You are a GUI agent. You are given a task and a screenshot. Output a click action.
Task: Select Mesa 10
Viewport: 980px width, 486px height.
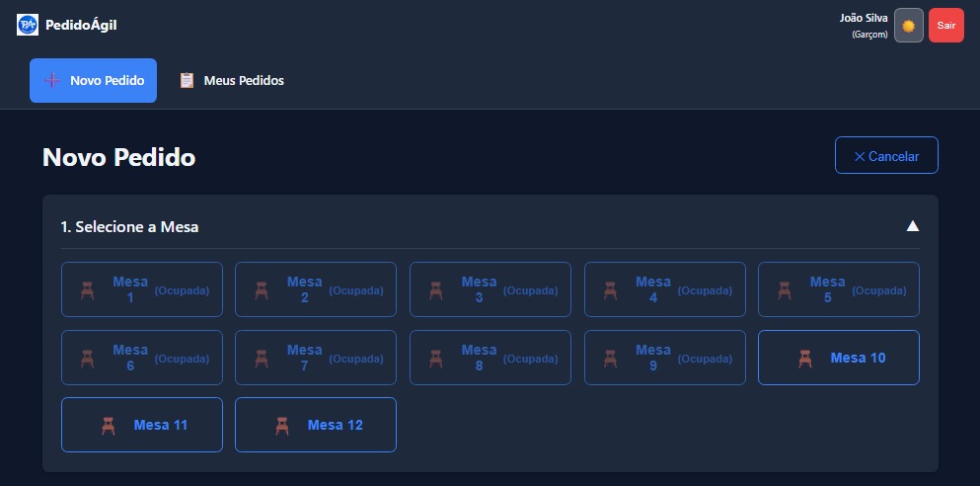[x=838, y=358]
